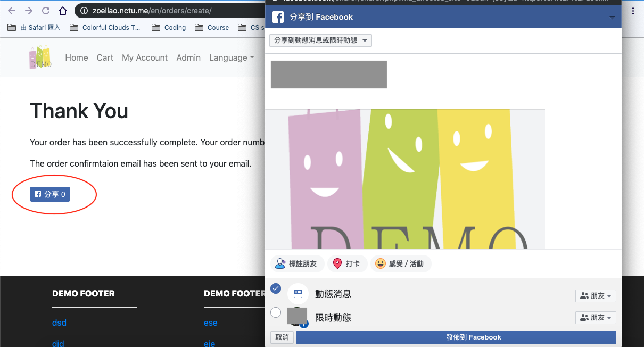Viewport: 644px width, 347px height.
Task: Open the Course bookmark folder
Action: point(212,27)
